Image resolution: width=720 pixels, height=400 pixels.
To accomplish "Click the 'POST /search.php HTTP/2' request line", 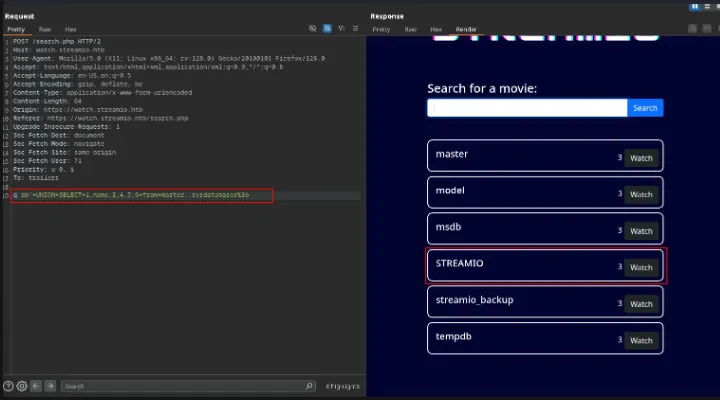I will tap(57, 41).
